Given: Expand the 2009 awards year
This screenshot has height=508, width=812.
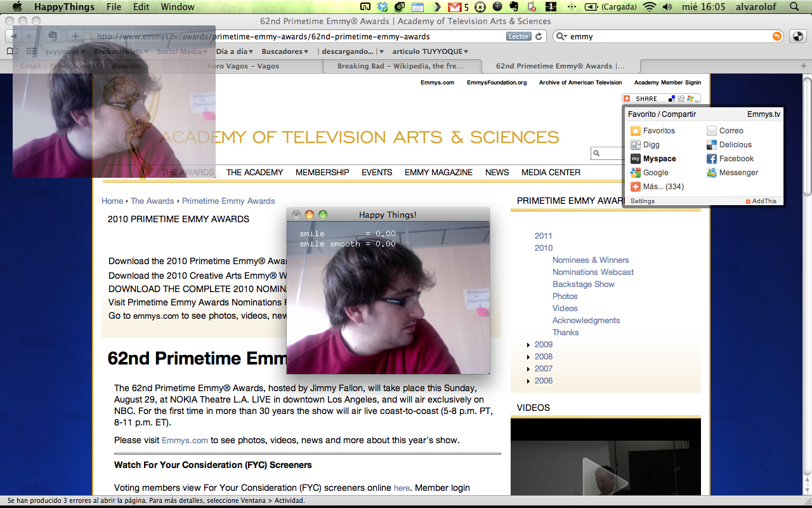Looking at the screenshot, I should tap(529, 345).
